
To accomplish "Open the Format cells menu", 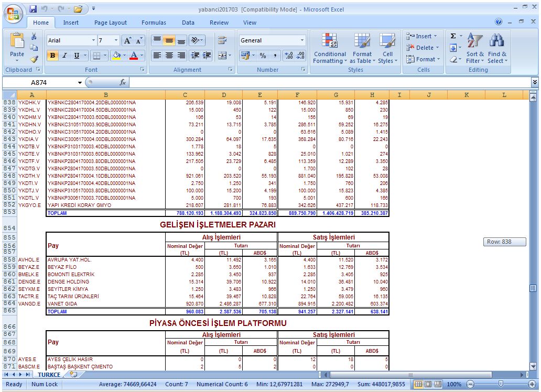I will pos(424,59).
